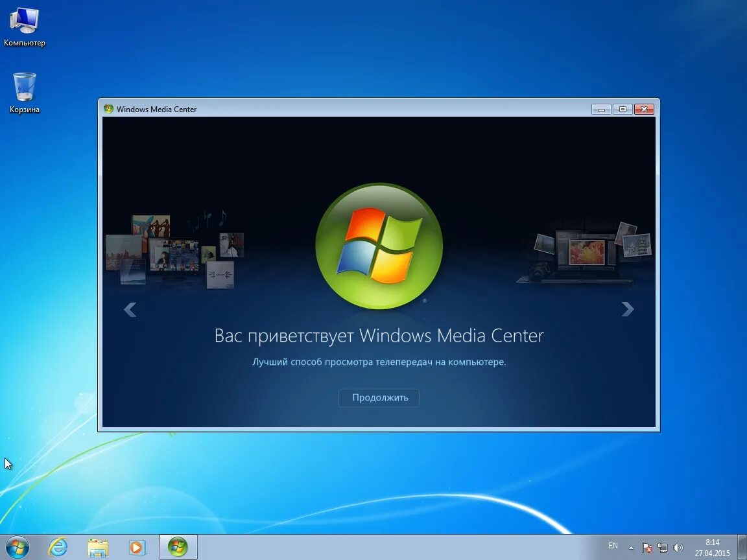The width and height of the screenshot is (747, 560).
Task: Click the Продолжить button
Action: tap(379, 397)
